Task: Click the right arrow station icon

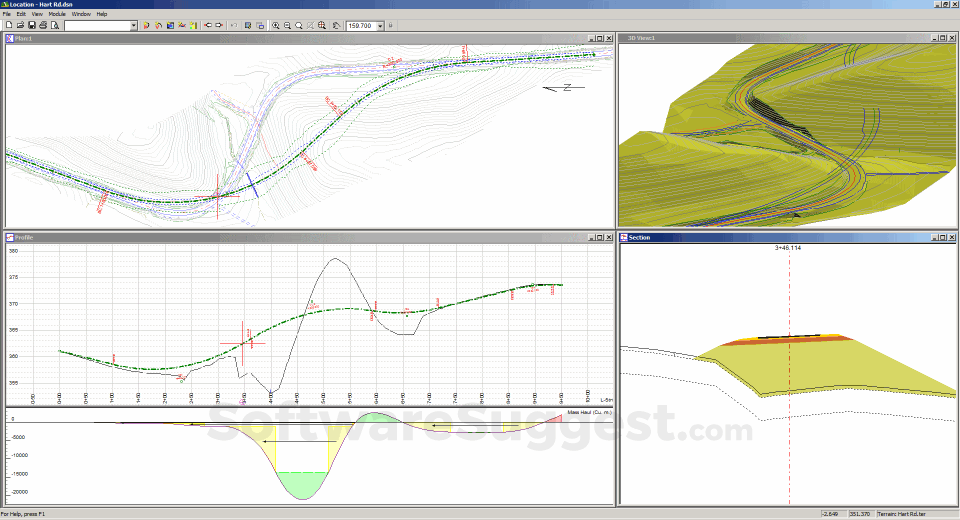Action: click(219, 25)
